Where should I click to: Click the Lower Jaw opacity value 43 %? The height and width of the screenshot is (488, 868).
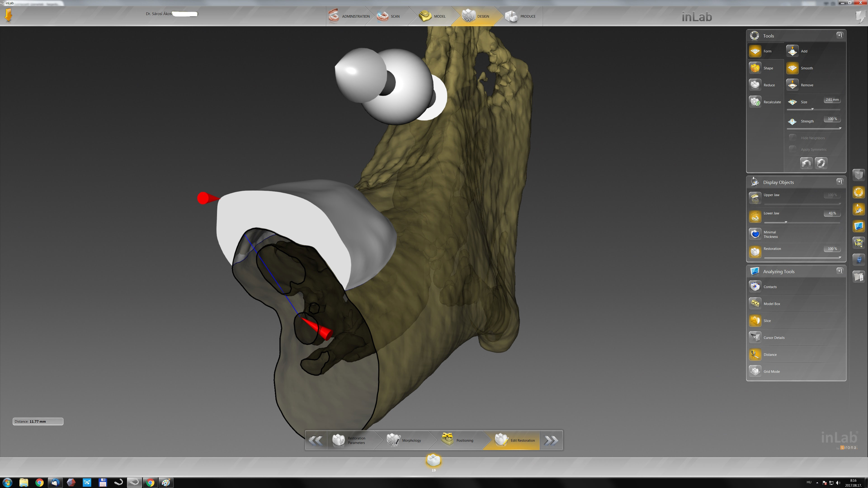click(x=832, y=213)
